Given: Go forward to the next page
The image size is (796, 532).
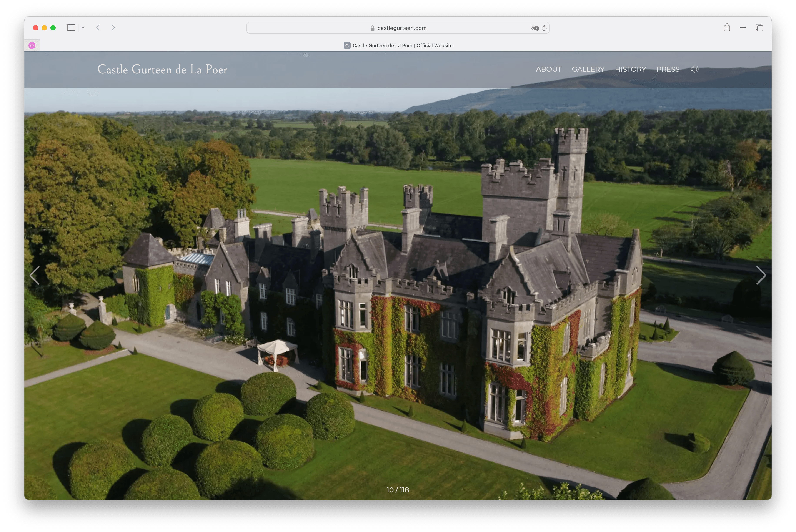Looking at the screenshot, I should 113,28.
